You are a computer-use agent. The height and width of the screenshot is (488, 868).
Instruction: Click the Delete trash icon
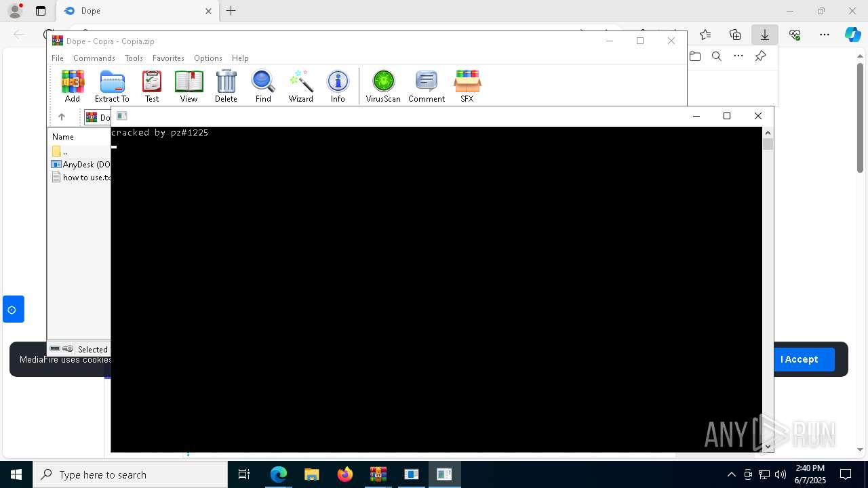[226, 86]
